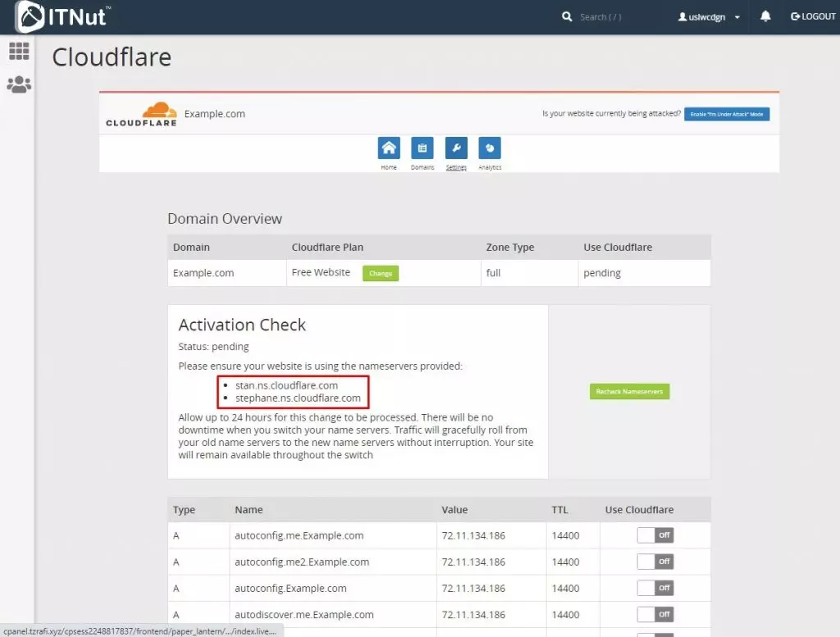Open the user manager people icon
Screen dimensions: 840x637
20,84
